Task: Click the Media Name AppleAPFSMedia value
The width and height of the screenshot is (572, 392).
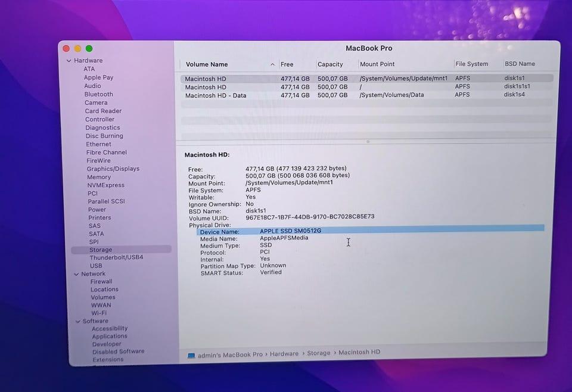Action: [x=284, y=238]
